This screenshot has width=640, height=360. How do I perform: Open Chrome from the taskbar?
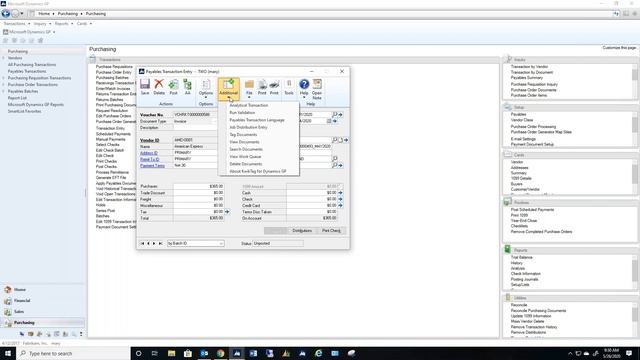[x=220, y=353]
